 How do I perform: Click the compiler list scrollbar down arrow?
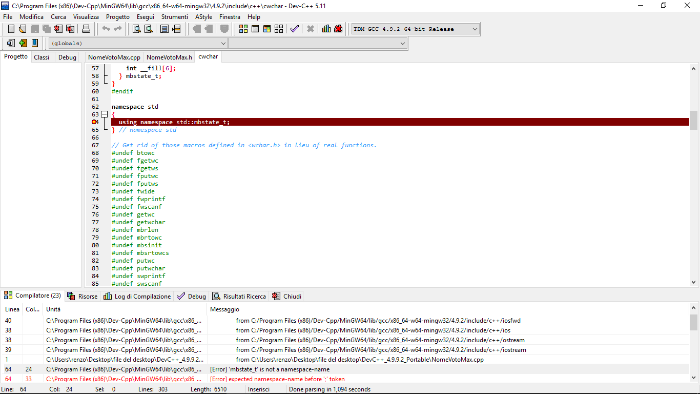pyautogui.click(x=693, y=377)
